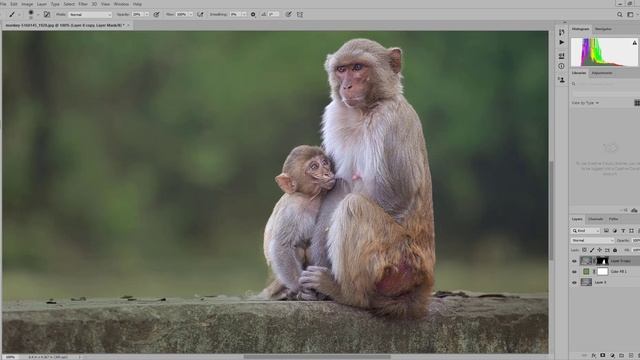The width and height of the screenshot is (640, 360).
Task: Enable airbrush-style build-up
Action: coord(200,14)
